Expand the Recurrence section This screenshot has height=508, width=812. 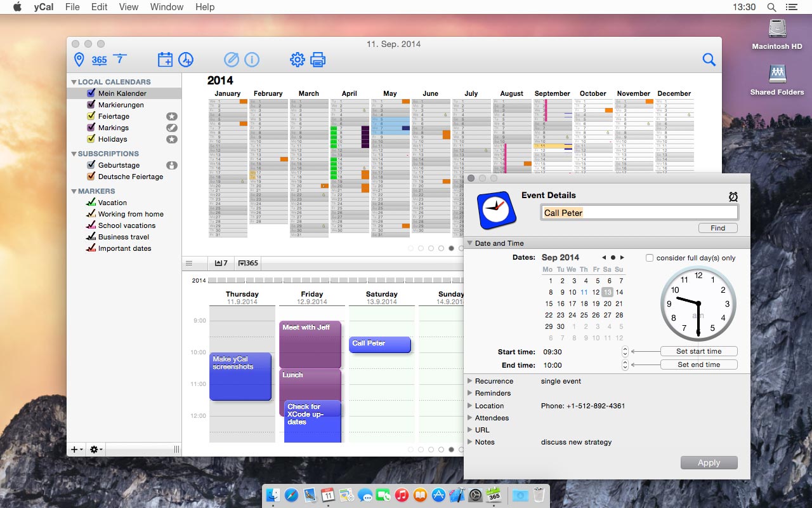click(470, 381)
